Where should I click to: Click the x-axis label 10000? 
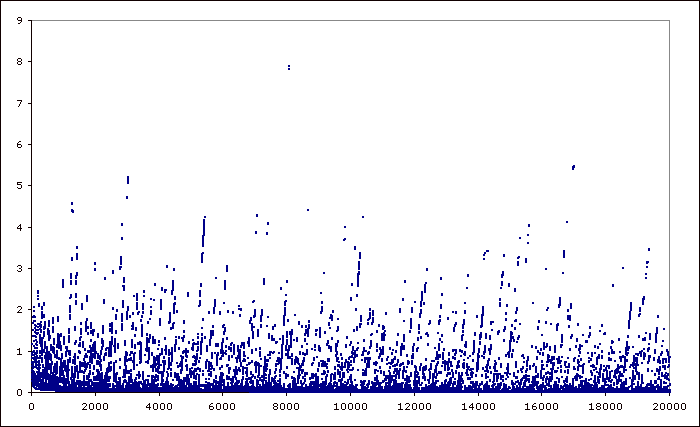[x=350, y=406]
